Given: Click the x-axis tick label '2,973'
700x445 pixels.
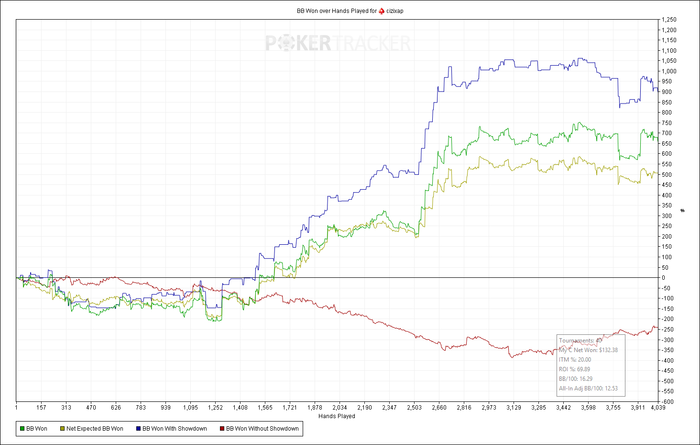Looking at the screenshot, I should [x=489, y=408].
